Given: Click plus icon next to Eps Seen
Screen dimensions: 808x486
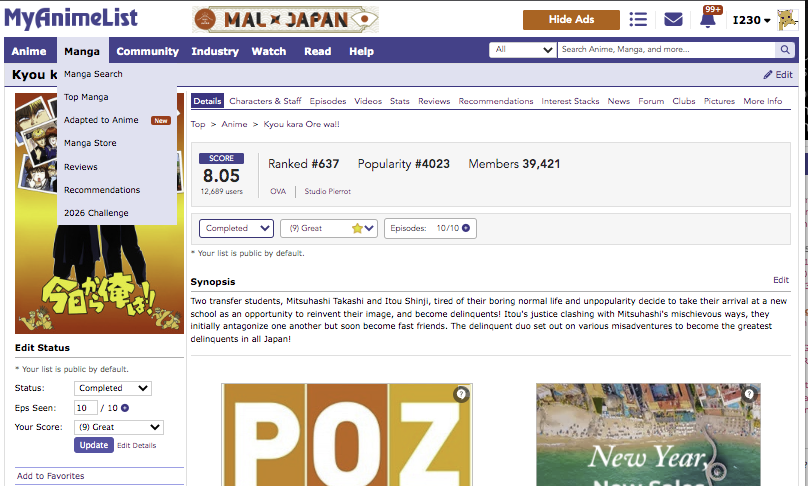Looking at the screenshot, I should (x=125, y=408).
